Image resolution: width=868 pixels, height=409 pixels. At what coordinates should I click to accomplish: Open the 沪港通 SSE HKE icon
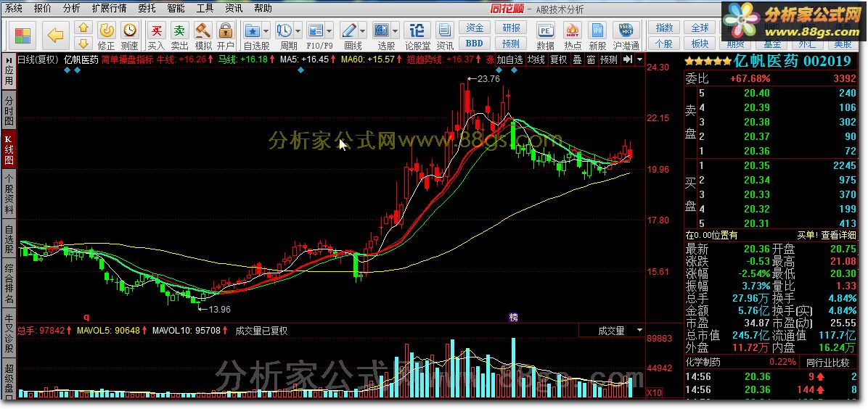(626, 30)
